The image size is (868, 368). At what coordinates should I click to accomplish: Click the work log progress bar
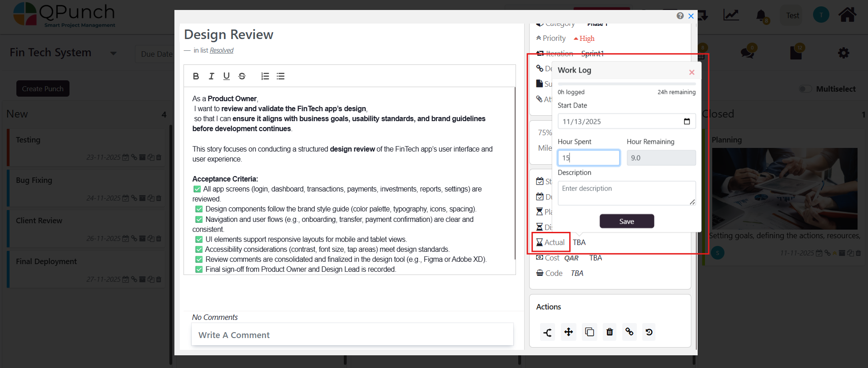pyautogui.click(x=627, y=84)
